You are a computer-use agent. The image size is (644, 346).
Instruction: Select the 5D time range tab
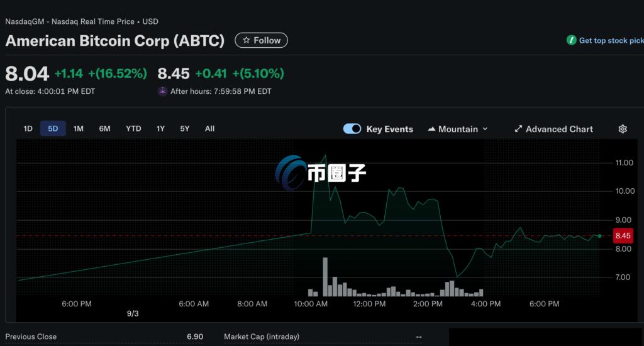pos(53,129)
